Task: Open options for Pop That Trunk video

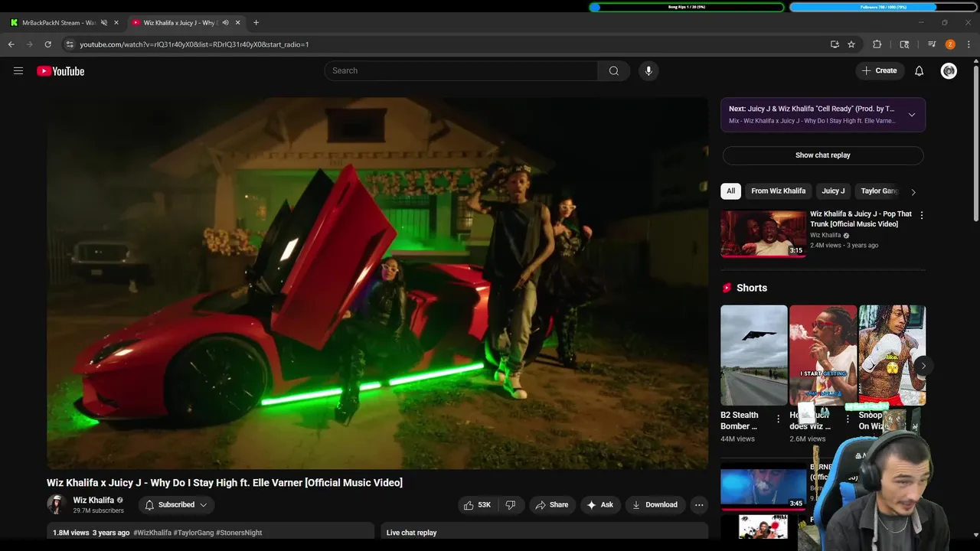Action: [921, 216]
